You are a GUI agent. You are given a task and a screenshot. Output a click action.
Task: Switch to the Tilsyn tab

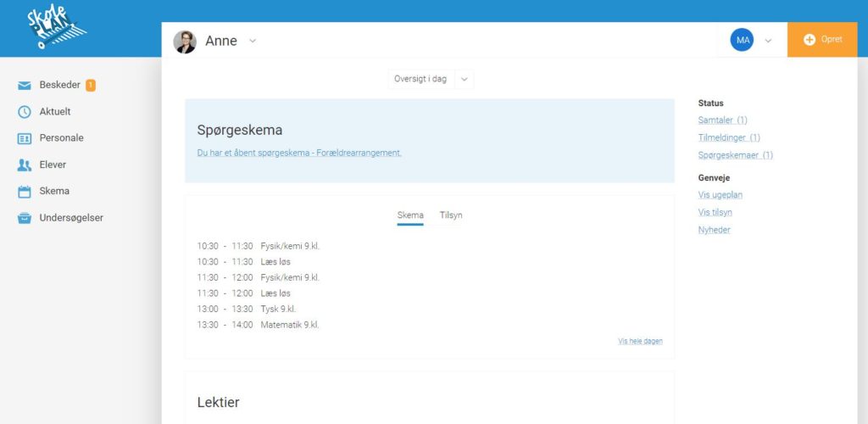click(451, 215)
